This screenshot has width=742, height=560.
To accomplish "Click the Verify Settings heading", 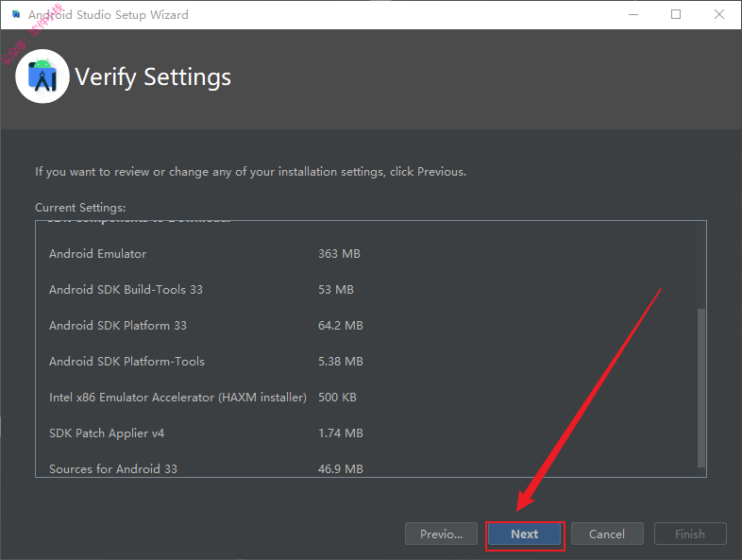I will pos(153,77).
